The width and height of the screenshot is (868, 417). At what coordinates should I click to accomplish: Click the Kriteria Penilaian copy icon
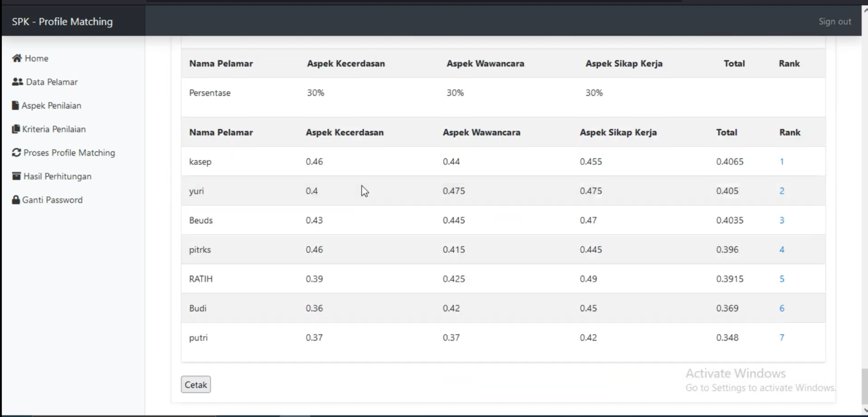pyautogui.click(x=16, y=129)
